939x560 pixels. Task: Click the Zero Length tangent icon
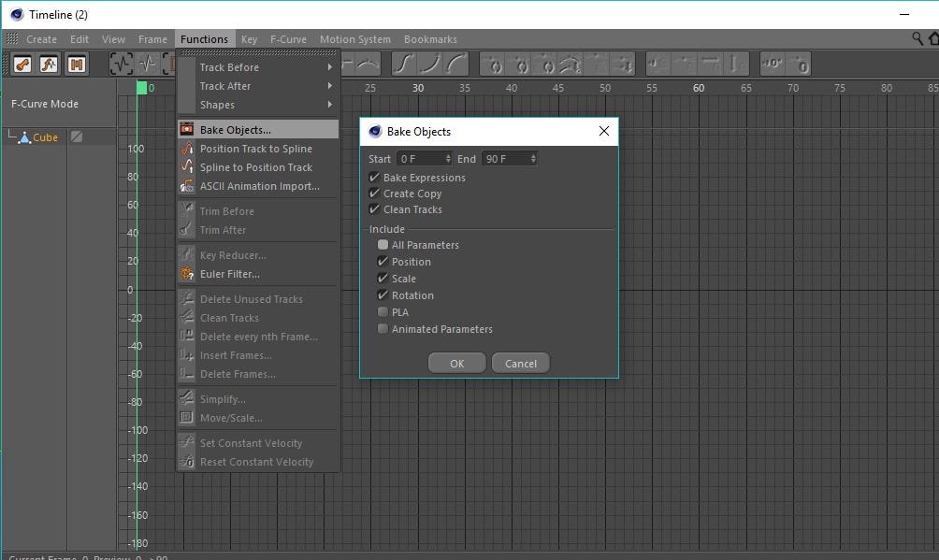point(799,65)
